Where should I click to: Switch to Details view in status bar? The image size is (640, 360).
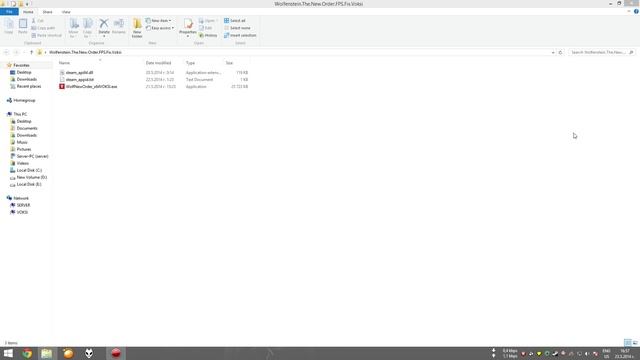pyautogui.click(x=628, y=343)
